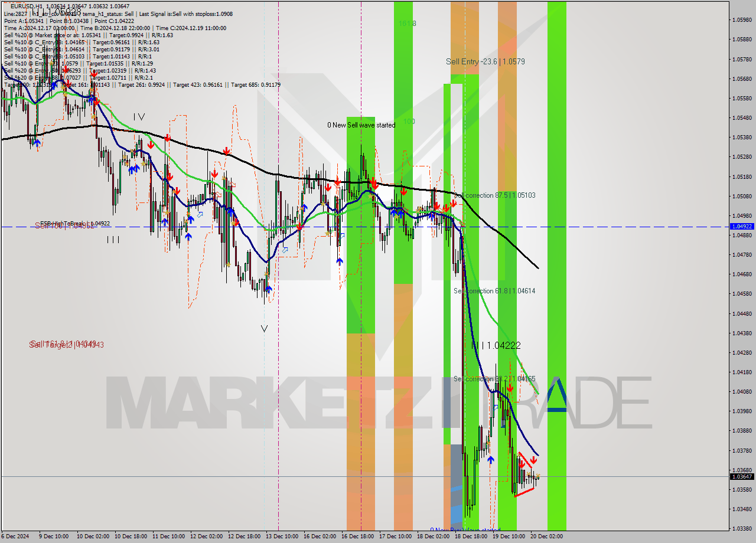Select 'Sell correction 38.2 | 1.04165' label
Screen dimensions: 756x543
(x=494, y=379)
